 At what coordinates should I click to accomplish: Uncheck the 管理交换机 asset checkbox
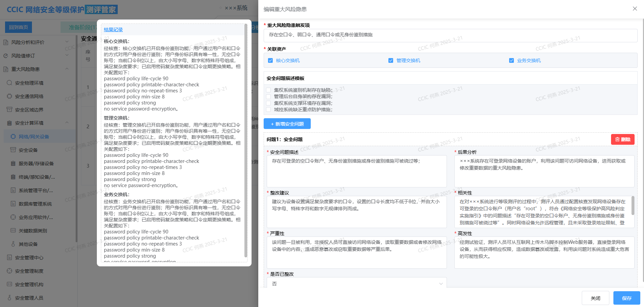tap(391, 60)
